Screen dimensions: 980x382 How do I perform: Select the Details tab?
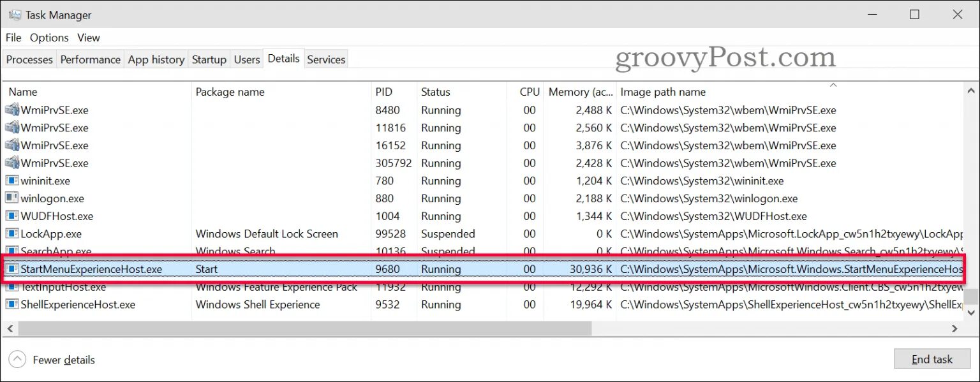[284, 58]
